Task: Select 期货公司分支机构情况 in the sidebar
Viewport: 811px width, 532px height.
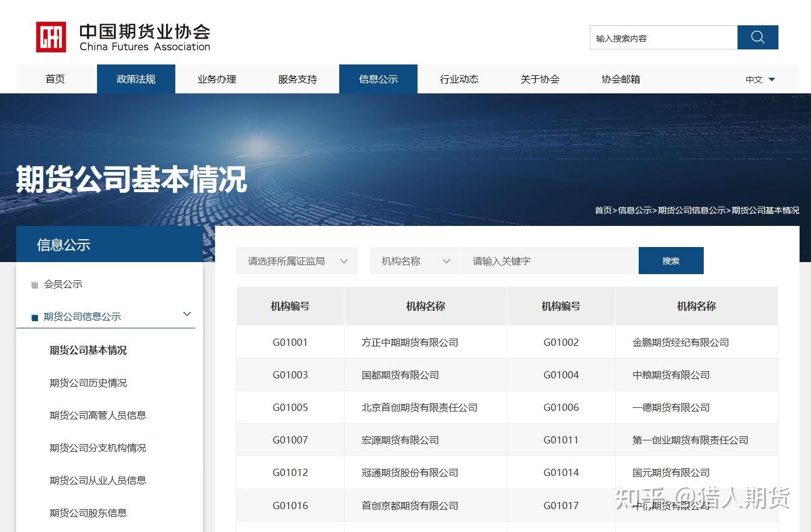Action: coord(98,448)
